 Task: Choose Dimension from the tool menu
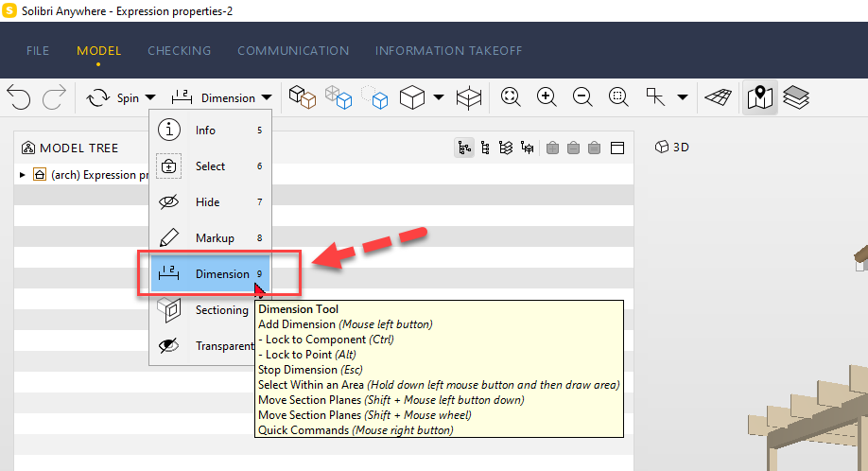coord(210,274)
